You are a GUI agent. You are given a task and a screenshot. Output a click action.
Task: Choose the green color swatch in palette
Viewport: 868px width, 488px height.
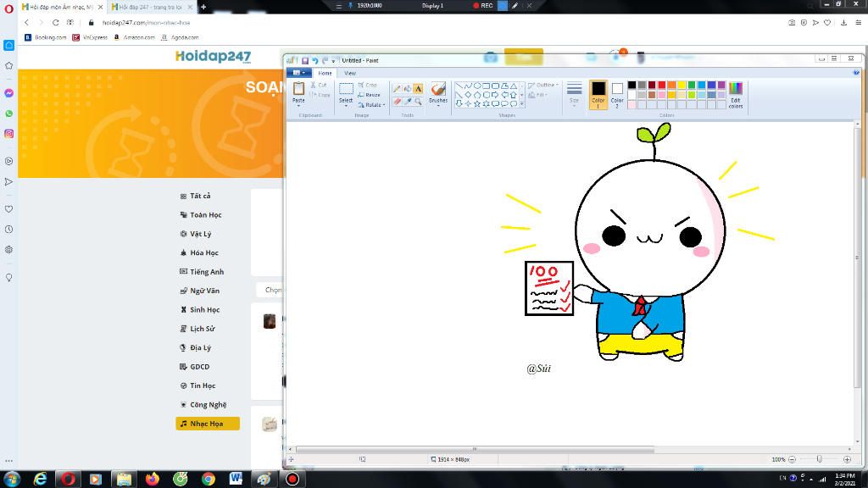click(692, 85)
